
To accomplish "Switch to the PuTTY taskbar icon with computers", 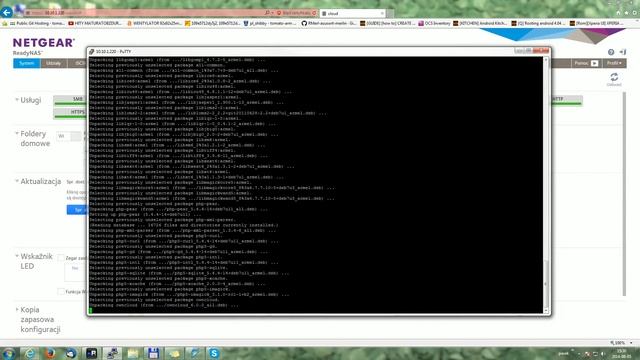I will click(x=112, y=353).
